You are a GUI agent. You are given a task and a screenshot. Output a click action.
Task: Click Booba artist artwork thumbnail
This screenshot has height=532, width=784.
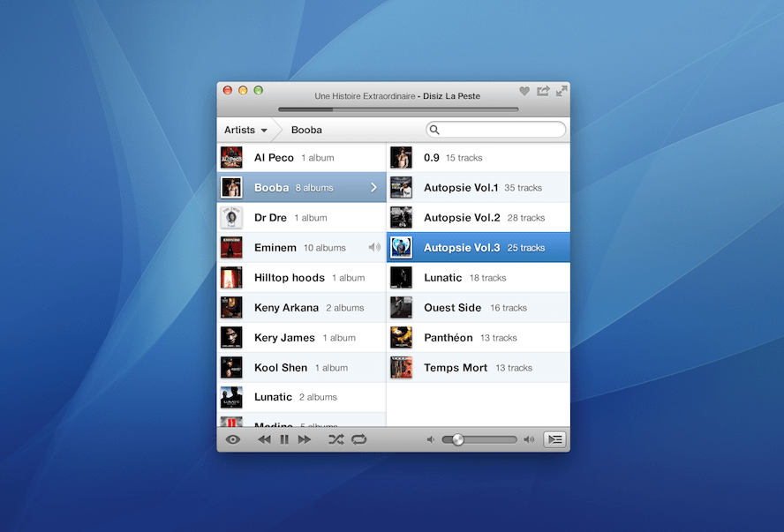coord(231,187)
